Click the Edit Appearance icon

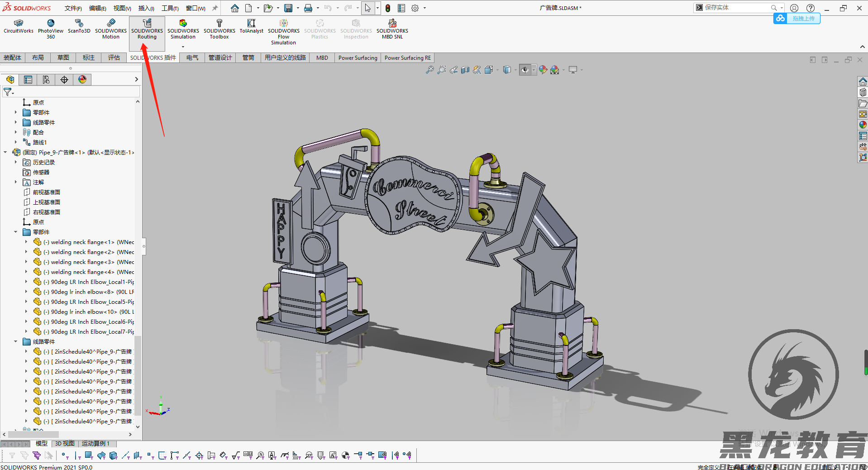point(543,70)
